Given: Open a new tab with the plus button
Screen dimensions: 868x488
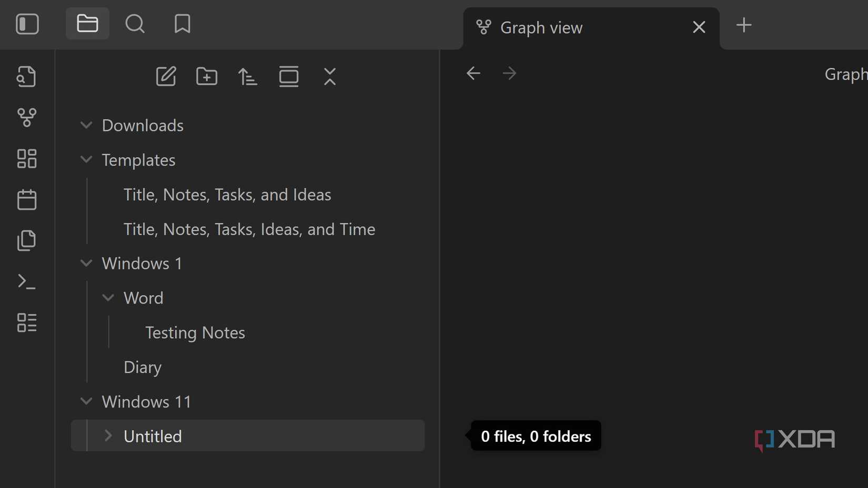Looking at the screenshot, I should [744, 24].
